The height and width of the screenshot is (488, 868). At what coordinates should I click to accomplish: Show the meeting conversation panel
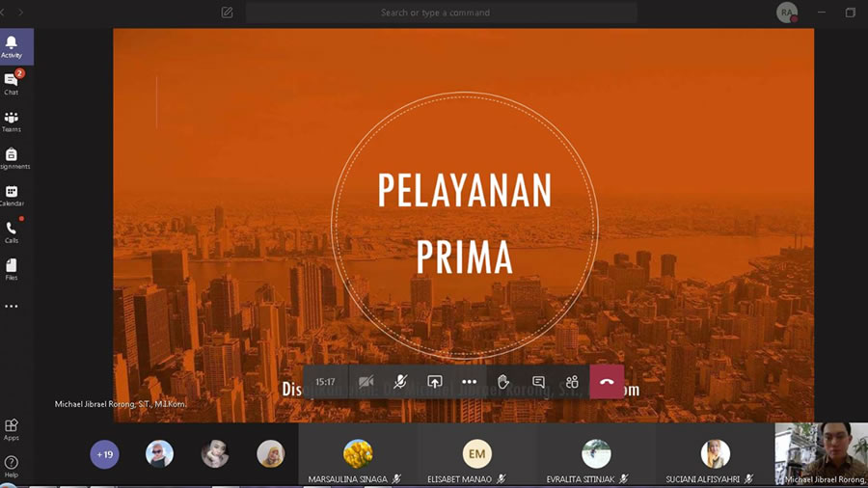[x=538, y=382]
